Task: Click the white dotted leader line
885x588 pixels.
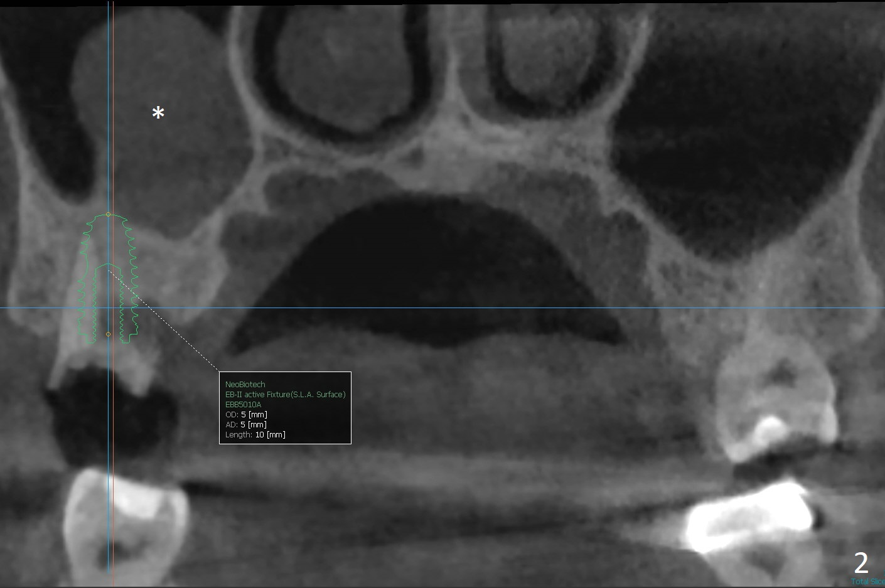Action: [x=163, y=318]
